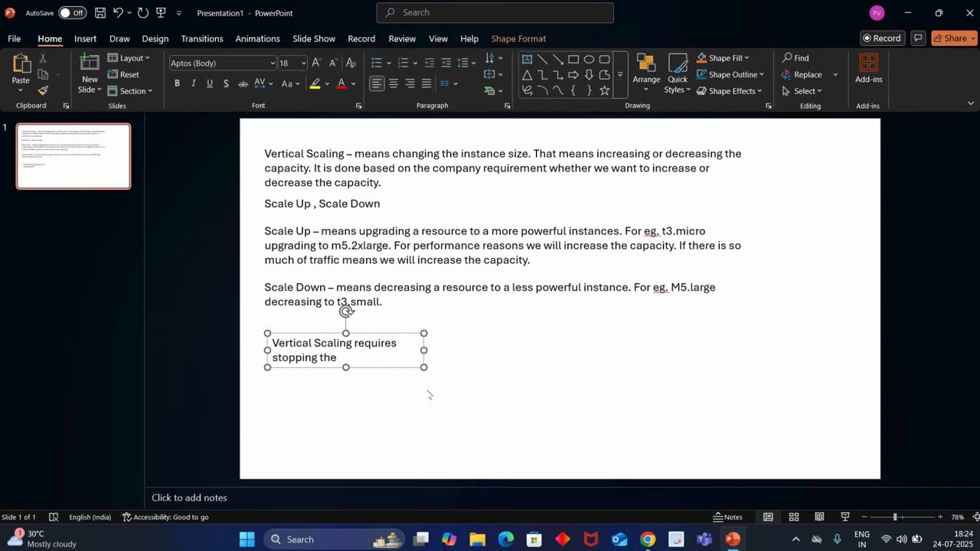Image resolution: width=980 pixels, height=551 pixels.
Task: Toggle AutoSave switch
Action: (x=73, y=13)
